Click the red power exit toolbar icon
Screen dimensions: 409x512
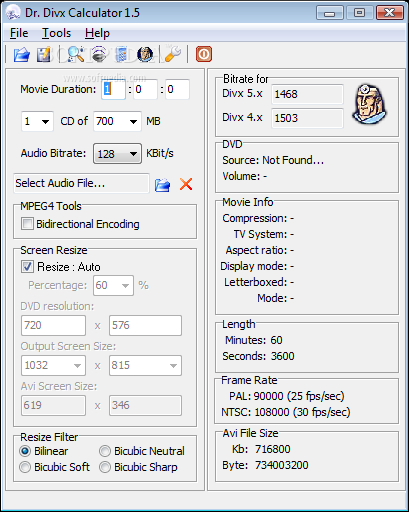[x=204, y=54]
